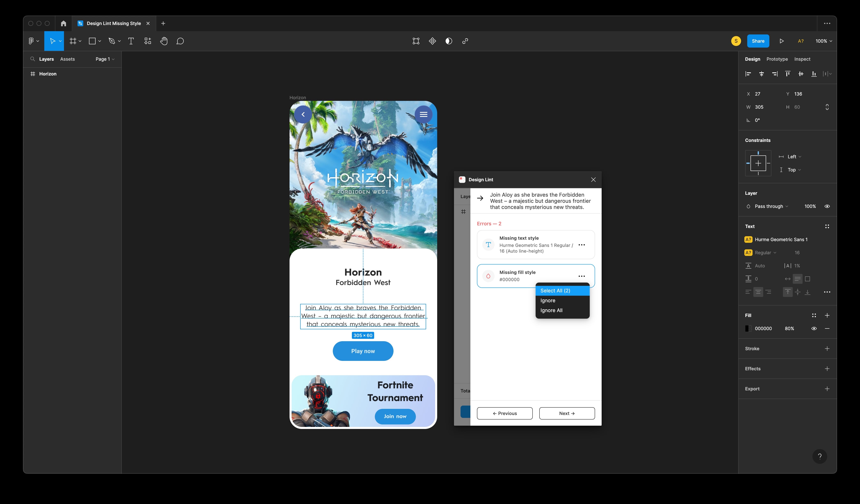Open the 100% zoom dropdown
The height and width of the screenshot is (504, 860).
(x=824, y=41)
